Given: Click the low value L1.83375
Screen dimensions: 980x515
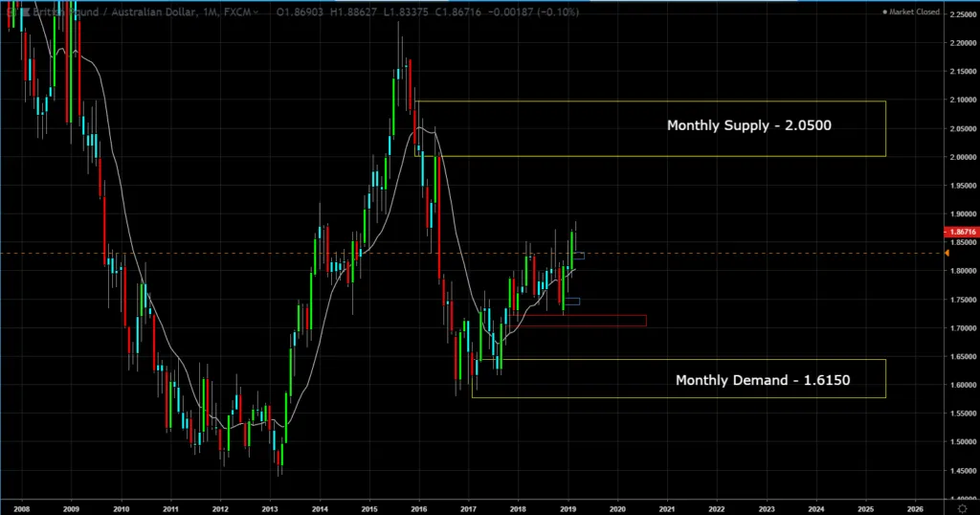Looking at the screenshot, I should click(x=406, y=11).
